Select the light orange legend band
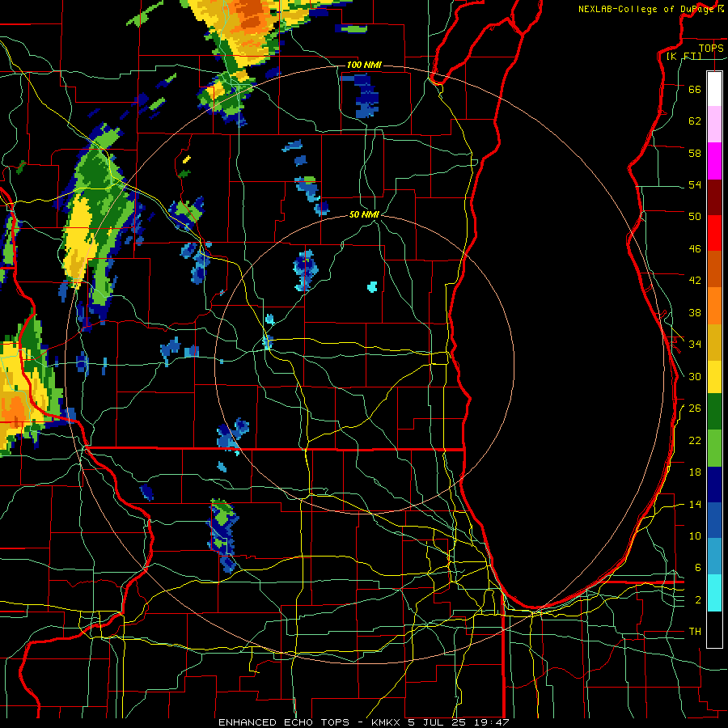This screenshot has height=728, width=728. (x=714, y=306)
